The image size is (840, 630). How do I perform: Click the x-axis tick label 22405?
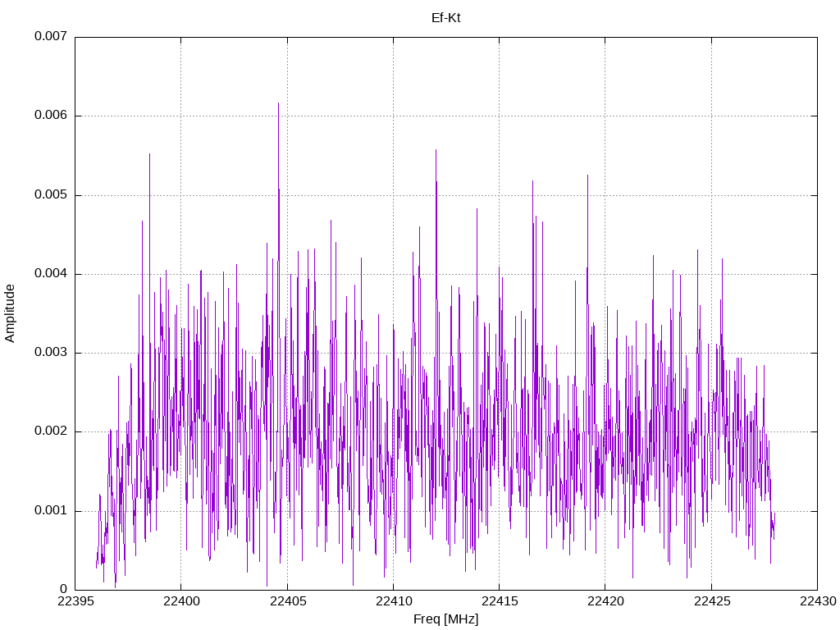click(x=287, y=601)
